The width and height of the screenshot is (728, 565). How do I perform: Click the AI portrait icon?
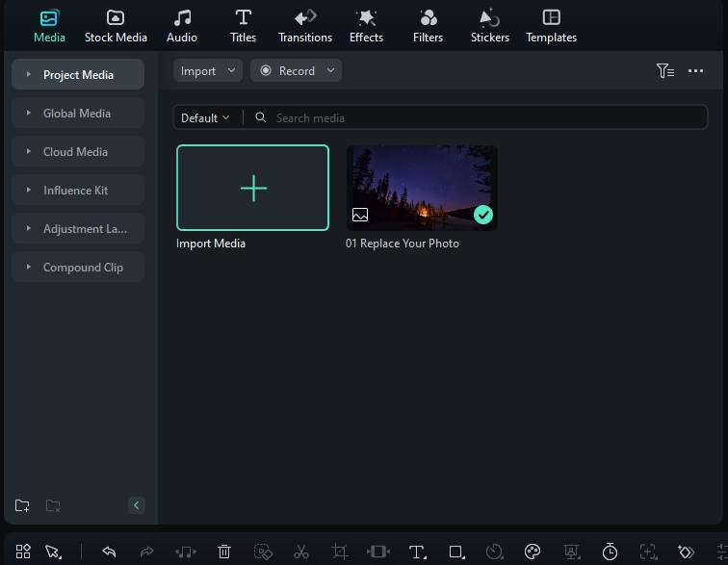point(572,552)
